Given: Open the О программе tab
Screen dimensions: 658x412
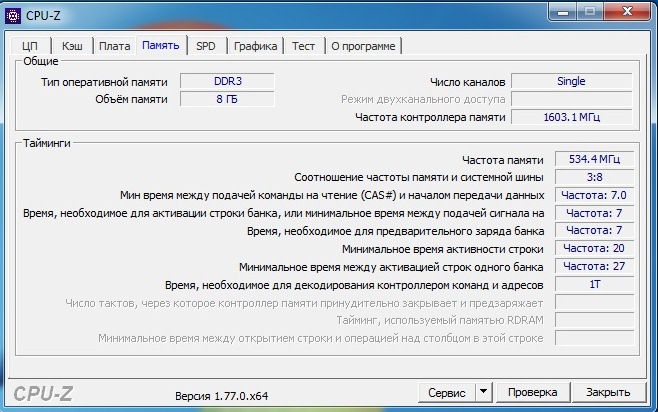Looking at the screenshot, I should click(x=363, y=46).
